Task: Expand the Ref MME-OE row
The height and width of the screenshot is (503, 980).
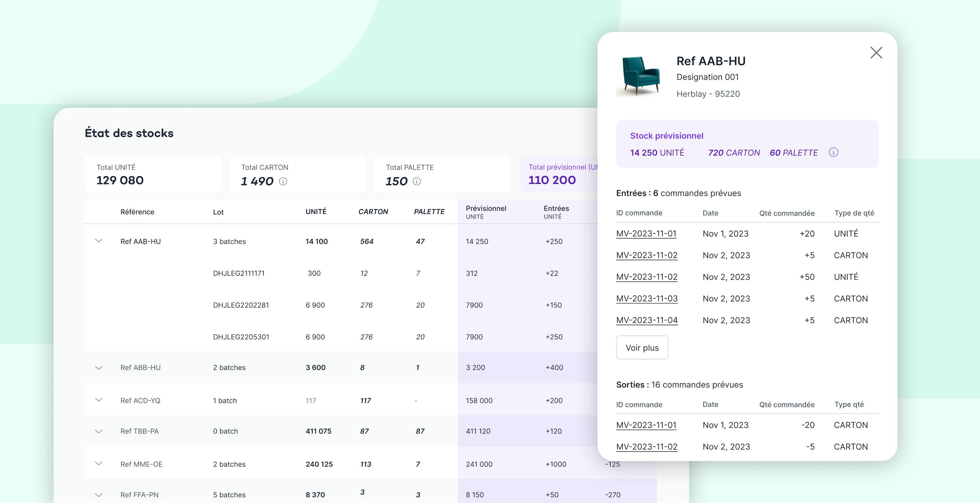Action: [99, 463]
